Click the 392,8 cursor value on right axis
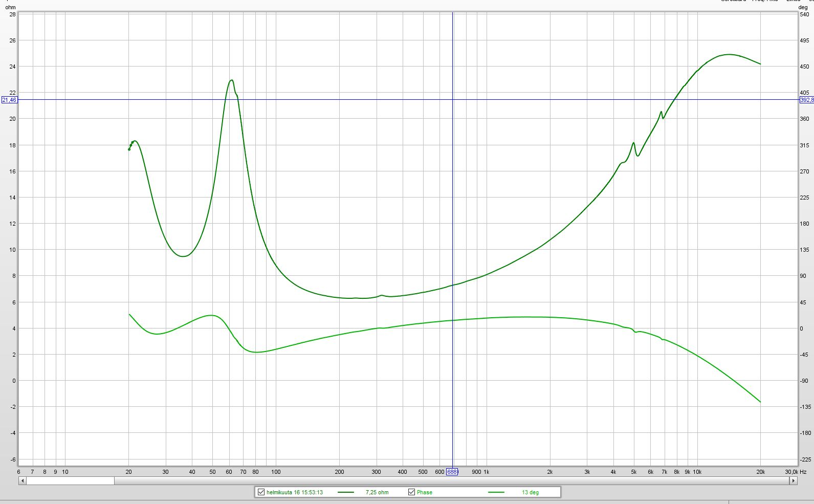This screenshot has height=504, width=814. [807, 100]
